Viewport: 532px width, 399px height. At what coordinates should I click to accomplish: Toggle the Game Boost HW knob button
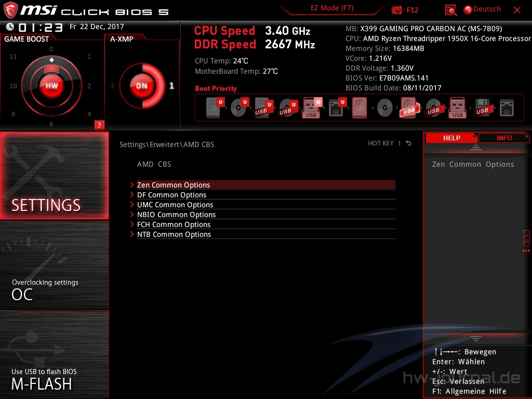(52, 86)
